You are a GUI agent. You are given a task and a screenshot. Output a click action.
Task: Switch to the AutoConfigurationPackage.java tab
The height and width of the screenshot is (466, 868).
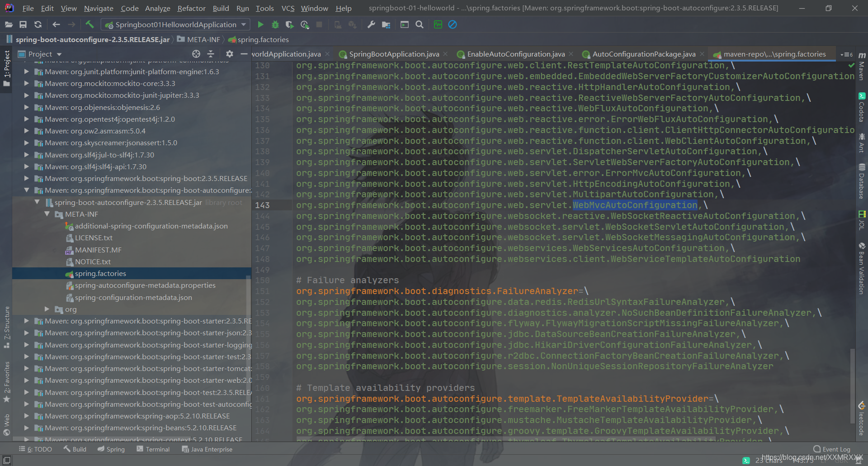pos(644,54)
